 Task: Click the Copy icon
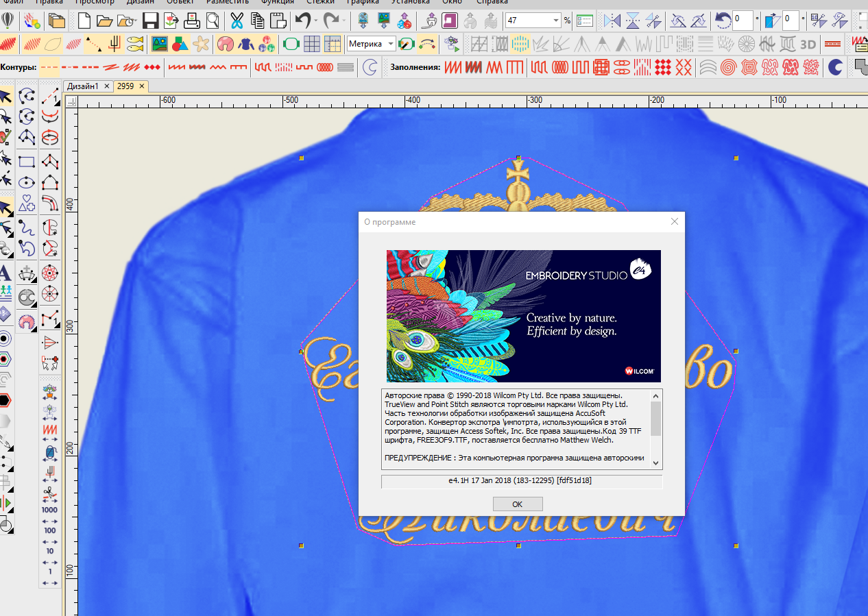click(258, 21)
